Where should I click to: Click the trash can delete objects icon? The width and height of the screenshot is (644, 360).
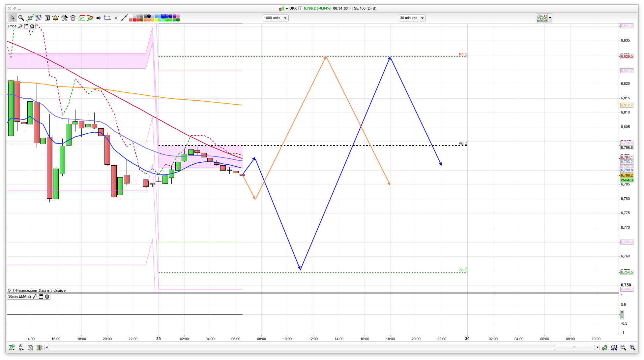(x=73, y=18)
